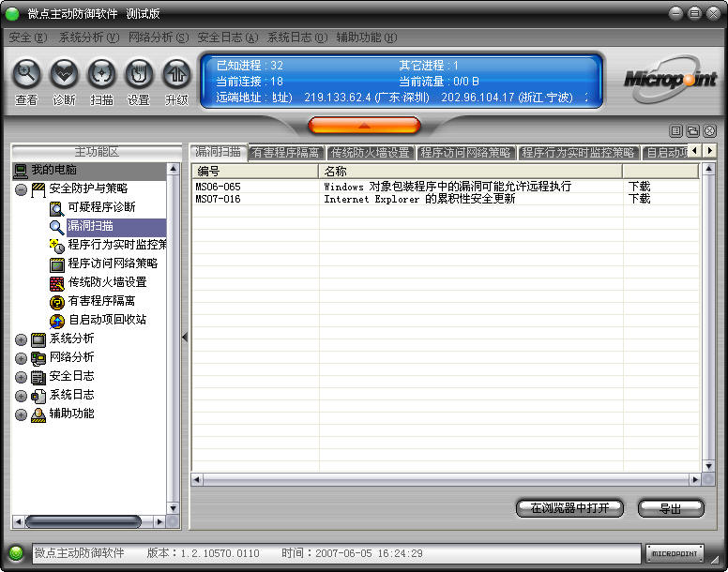Screen dimensions: 728x572
Task: Click the 网络分析 tree icon
Action: click(38, 358)
